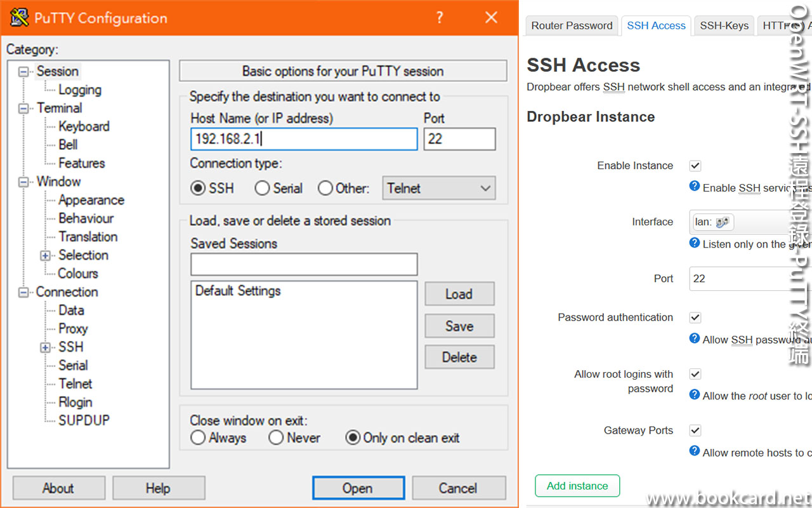Select the Serial connection type
Screen dimensions: 812x508
coord(262,189)
